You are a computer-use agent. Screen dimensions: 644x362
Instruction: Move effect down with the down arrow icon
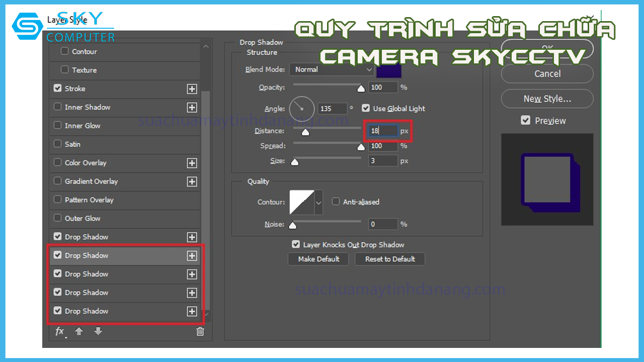(98, 331)
